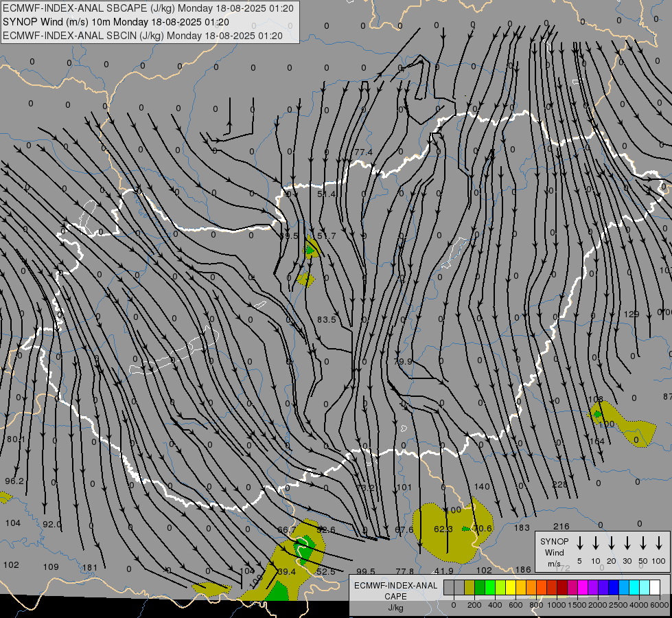Click the ECMWF-INDEX-ANAL CAPE legend title
This screenshot has width=672, height=618.
point(395,591)
